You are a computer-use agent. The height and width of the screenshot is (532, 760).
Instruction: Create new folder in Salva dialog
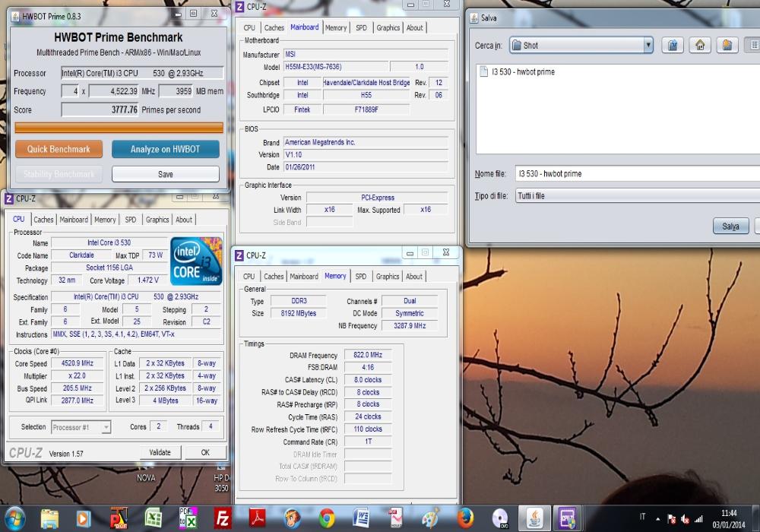click(727, 45)
